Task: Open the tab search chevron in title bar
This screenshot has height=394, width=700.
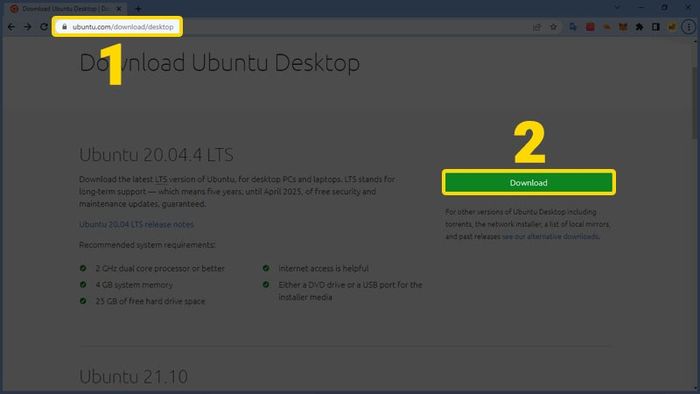Action: 617,8
